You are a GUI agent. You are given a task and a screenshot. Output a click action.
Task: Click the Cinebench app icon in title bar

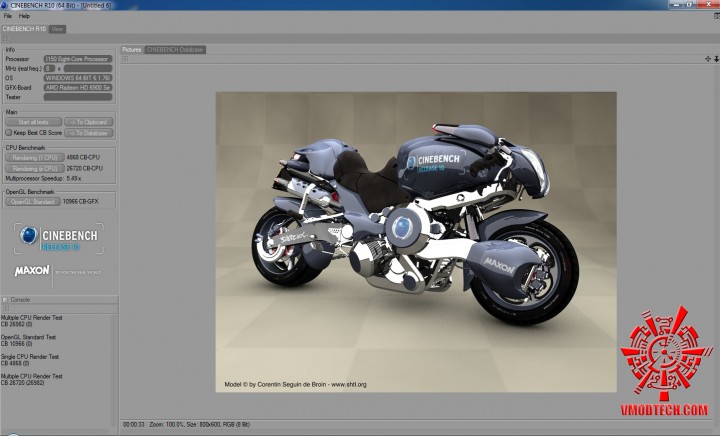pyautogui.click(x=4, y=5)
